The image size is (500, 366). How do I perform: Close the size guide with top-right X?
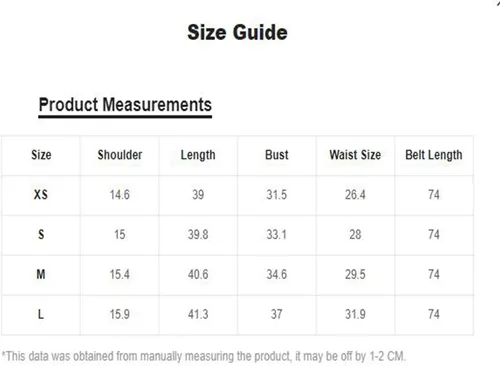[498, 2]
